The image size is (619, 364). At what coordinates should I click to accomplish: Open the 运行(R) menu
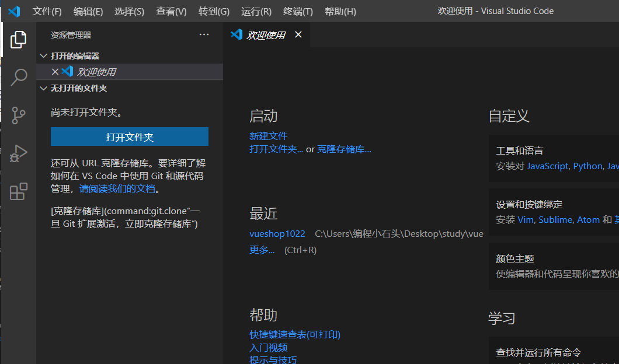pyautogui.click(x=256, y=12)
